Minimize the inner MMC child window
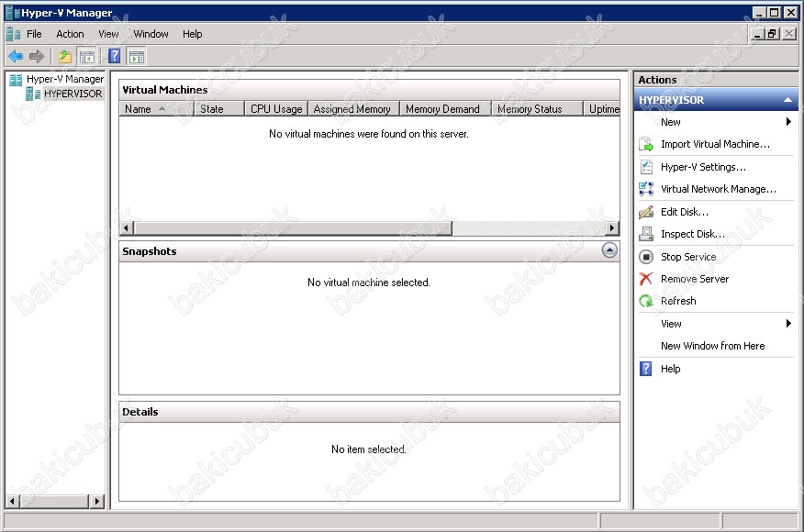 [758, 34]
